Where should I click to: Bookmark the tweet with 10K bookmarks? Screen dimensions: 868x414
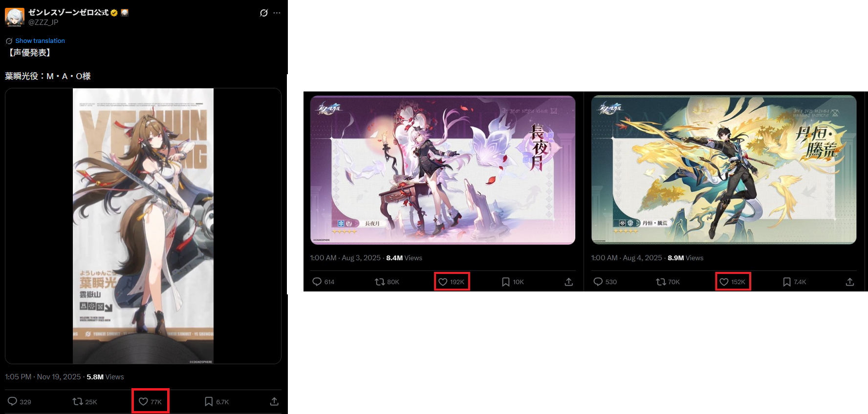tap(513, 282)
